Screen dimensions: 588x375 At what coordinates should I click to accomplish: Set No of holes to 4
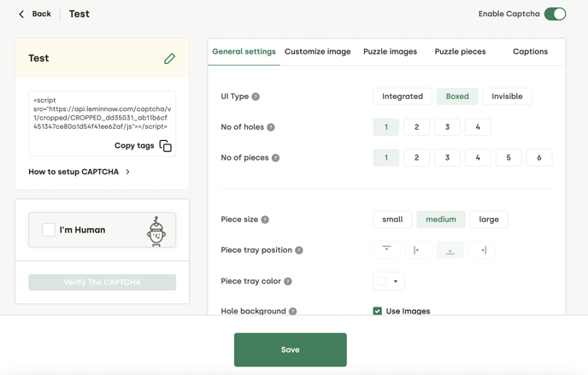(478, 127)
